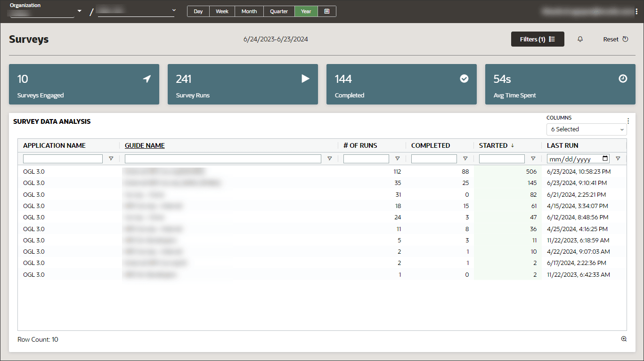This screenshot has height=361, width=644.
Task: Switch to Week view
Action: coord(221,11)
